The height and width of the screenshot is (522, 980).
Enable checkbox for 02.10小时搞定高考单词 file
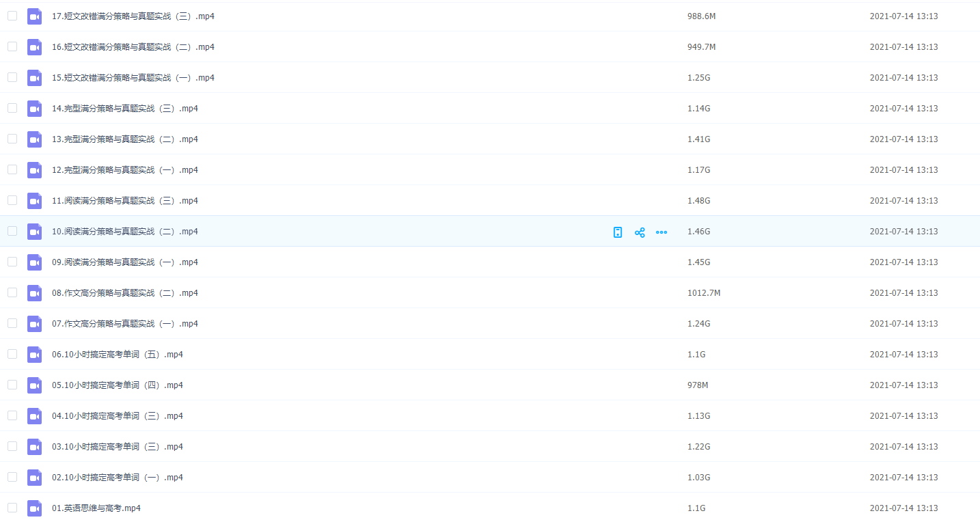coord(12,477)
